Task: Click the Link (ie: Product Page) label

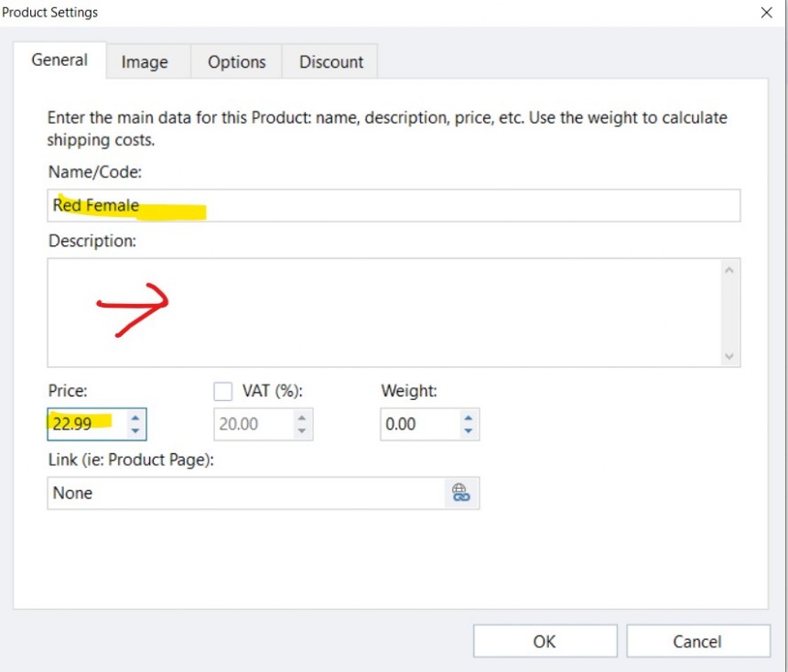Action: [x=131, y=460]
